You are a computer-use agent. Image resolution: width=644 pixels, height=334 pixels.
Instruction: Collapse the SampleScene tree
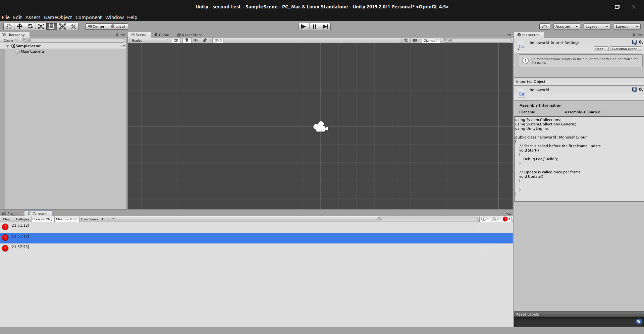[x=7, y=46]
